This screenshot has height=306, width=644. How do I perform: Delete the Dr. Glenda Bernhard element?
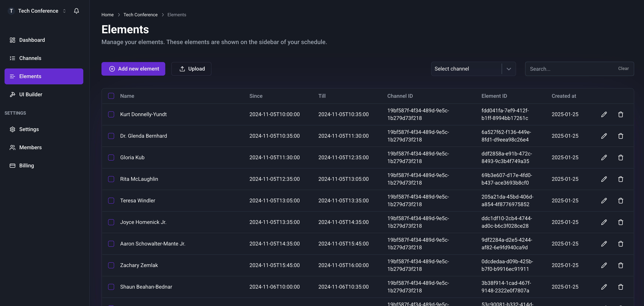pyautogui.click(x=621, y=136)
